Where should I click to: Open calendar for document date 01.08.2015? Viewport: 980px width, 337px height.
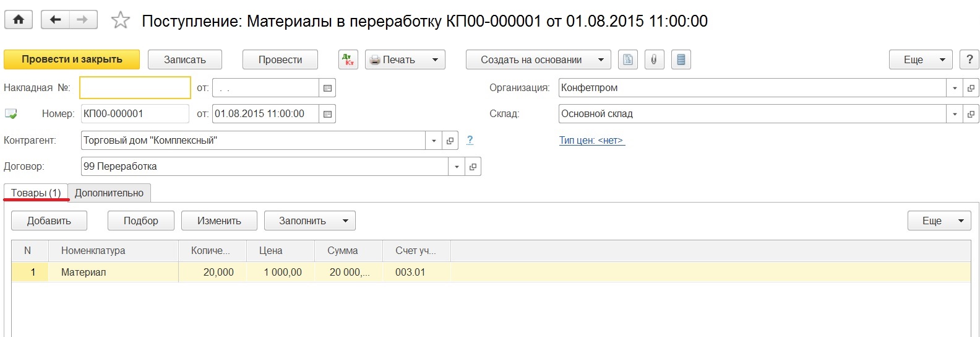click(327, 114)
